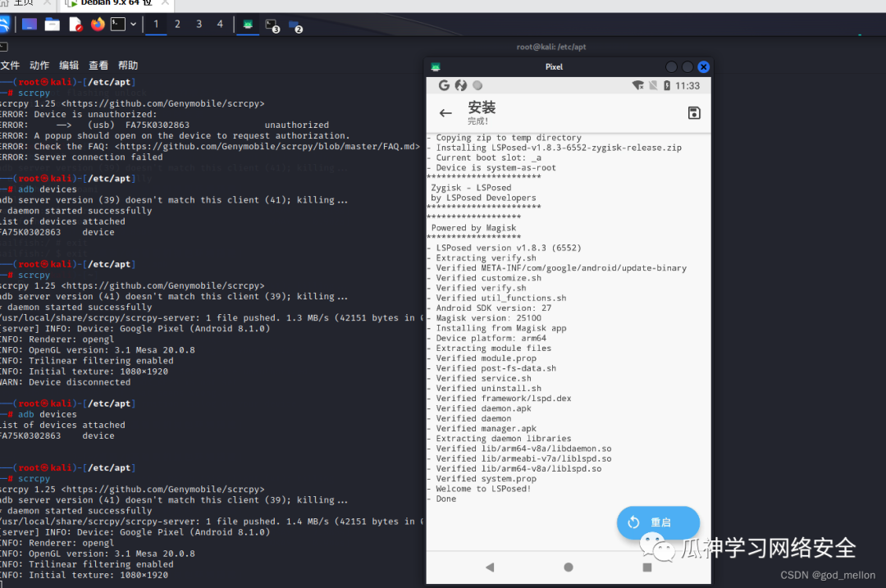The height and width of the screenshot is (588, 886).
Task: Select the grouped file manager windows task
Action: [295, 26]
